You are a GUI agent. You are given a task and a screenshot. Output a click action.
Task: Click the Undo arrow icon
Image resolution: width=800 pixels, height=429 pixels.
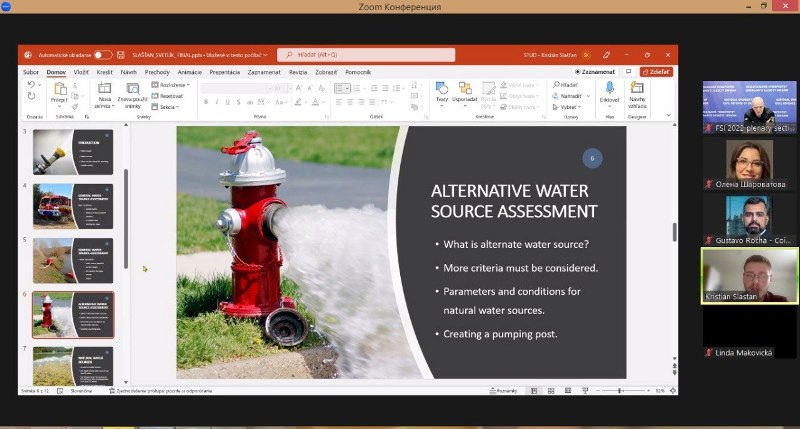pyautogui.click(x=32, y=86)
